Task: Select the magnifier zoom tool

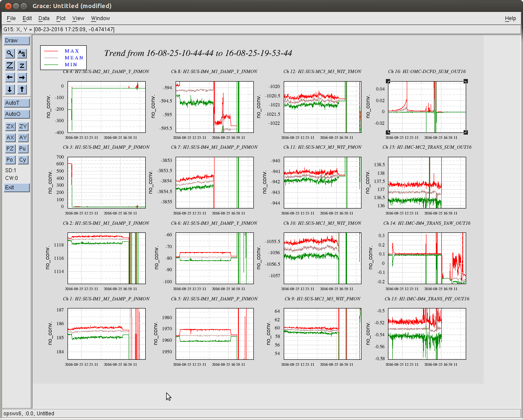Action: pos(10,53)
